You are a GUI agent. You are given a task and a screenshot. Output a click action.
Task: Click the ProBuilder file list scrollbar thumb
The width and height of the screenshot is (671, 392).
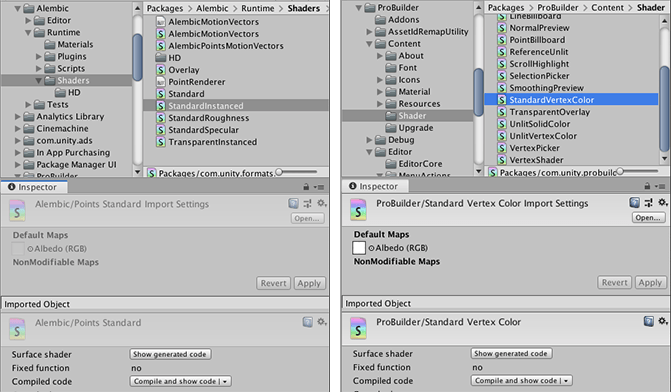click(664, 109)
